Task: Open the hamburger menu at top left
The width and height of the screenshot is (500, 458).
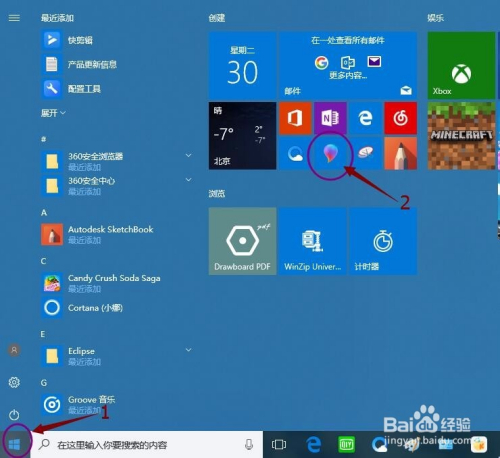Action: pos(14,18)
